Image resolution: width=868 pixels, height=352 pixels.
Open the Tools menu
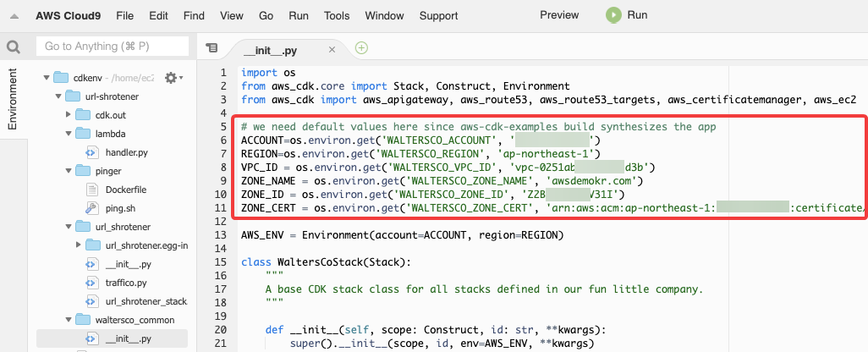click(337, 16)
